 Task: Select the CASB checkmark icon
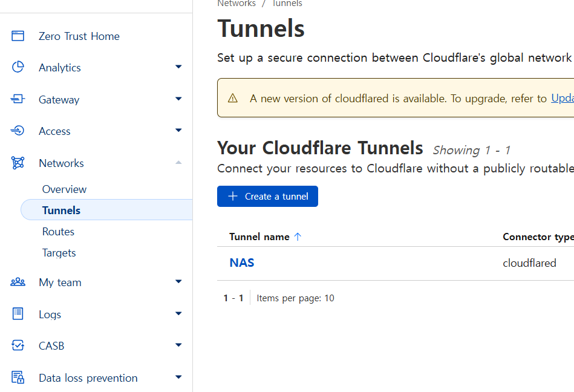click(18, 345)
